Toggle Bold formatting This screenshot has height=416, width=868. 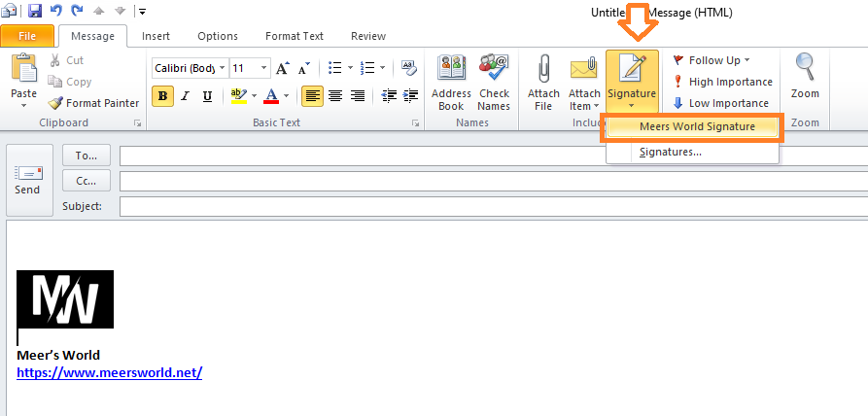pyautogui.click(x=162, y=96)
